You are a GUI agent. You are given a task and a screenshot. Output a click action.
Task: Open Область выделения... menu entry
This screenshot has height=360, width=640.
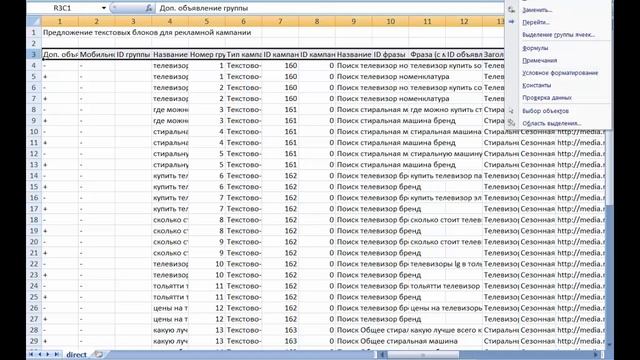click(x=552, y=123)
